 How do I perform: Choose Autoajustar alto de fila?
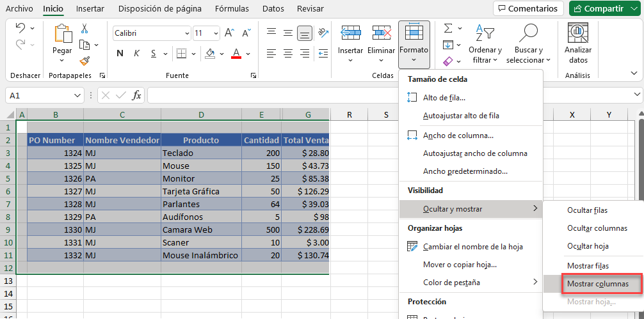471,116
